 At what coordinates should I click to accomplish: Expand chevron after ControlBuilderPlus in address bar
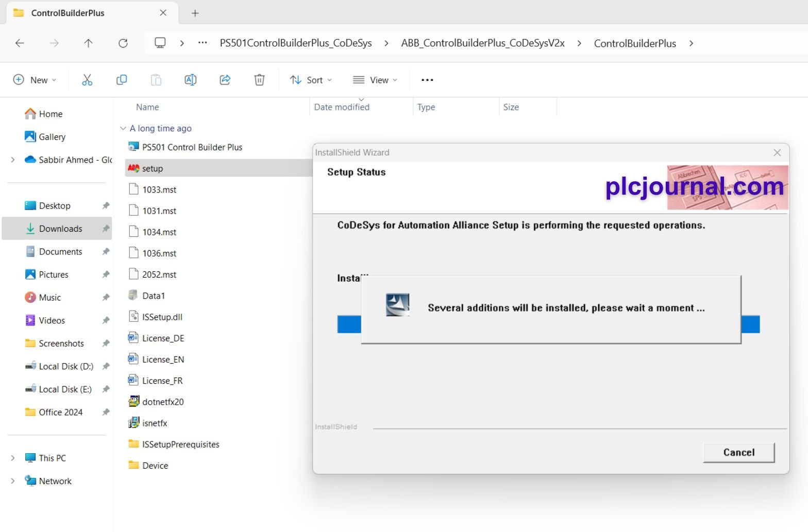tap(692, 43)
